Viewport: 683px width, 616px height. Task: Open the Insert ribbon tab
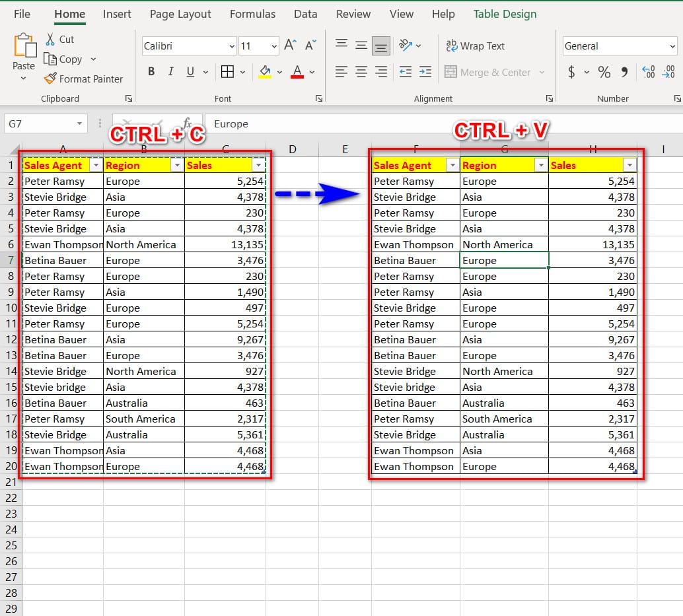117,14
